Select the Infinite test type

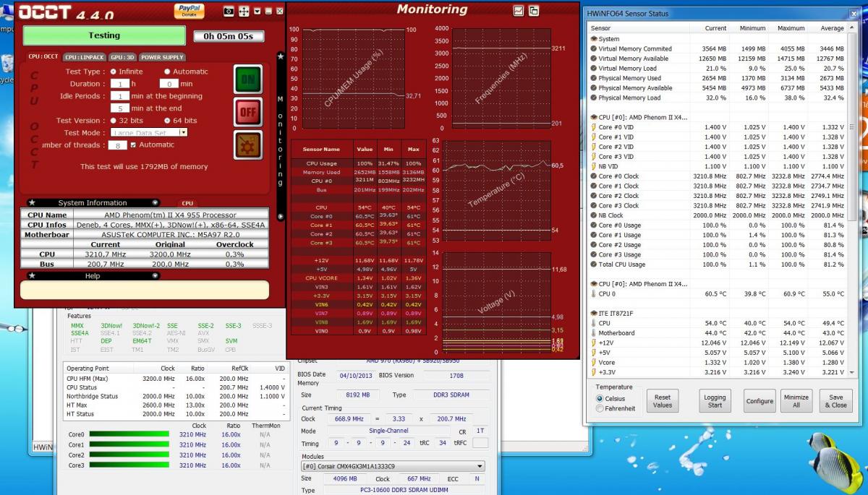[x=113, y=72]
